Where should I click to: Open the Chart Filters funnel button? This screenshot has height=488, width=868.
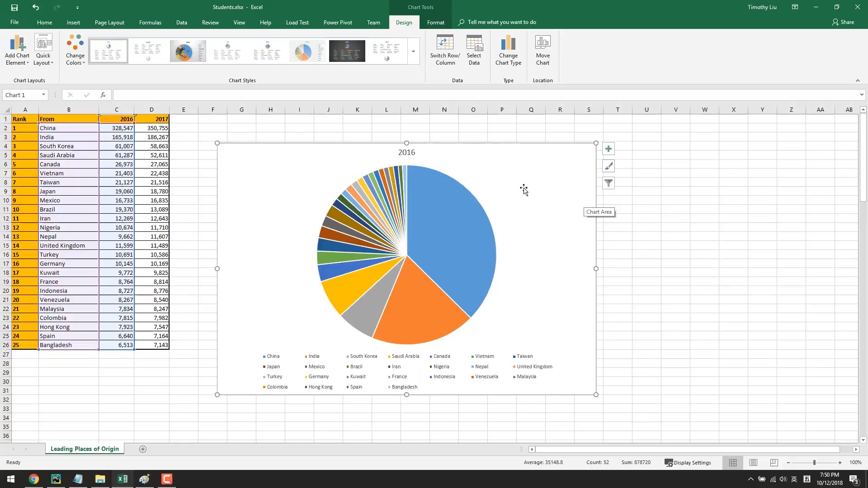click(x=609, y=183)
